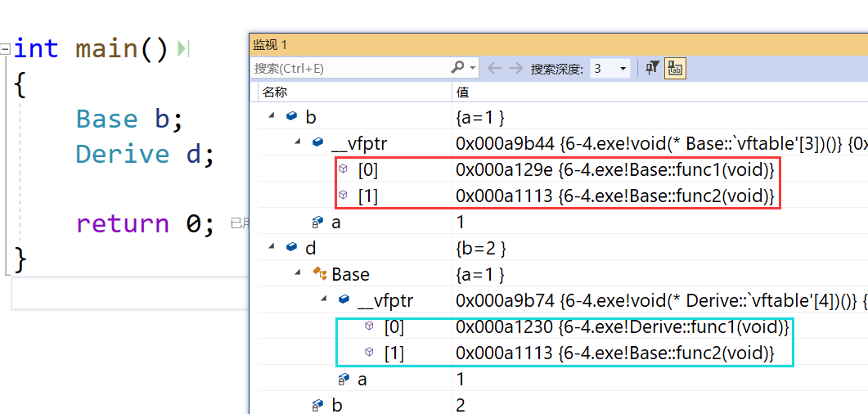Click the {b=2 } value of variable d
The width and height of the screenshot is (868, 414).
[480, 248]
